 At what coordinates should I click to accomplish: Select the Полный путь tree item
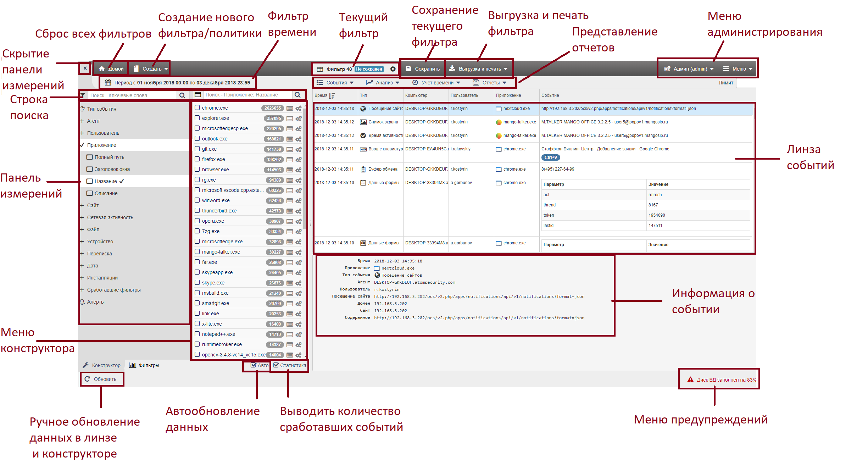109,157
